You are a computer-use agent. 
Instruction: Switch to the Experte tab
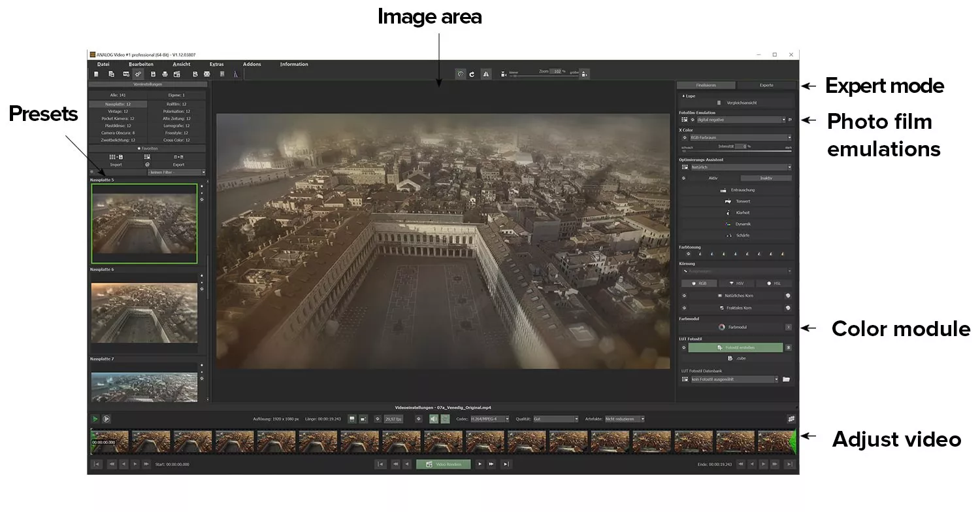click(x=766, y=85)
